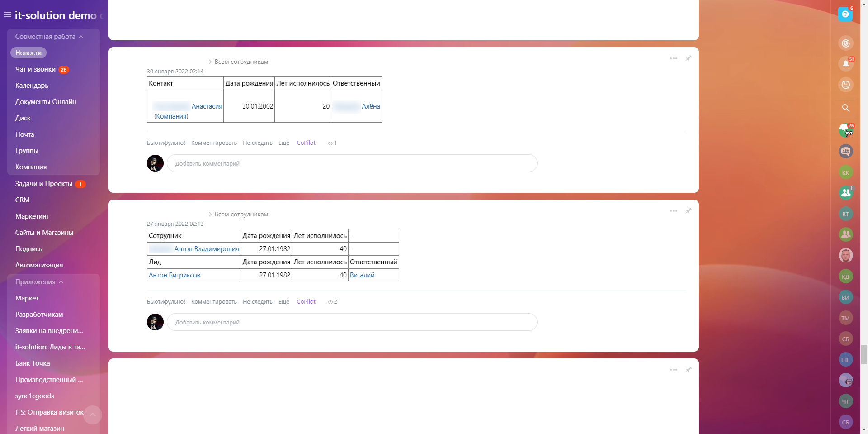
Task: Show viewers of the 27 января post
Action: (x=332, y=302)
